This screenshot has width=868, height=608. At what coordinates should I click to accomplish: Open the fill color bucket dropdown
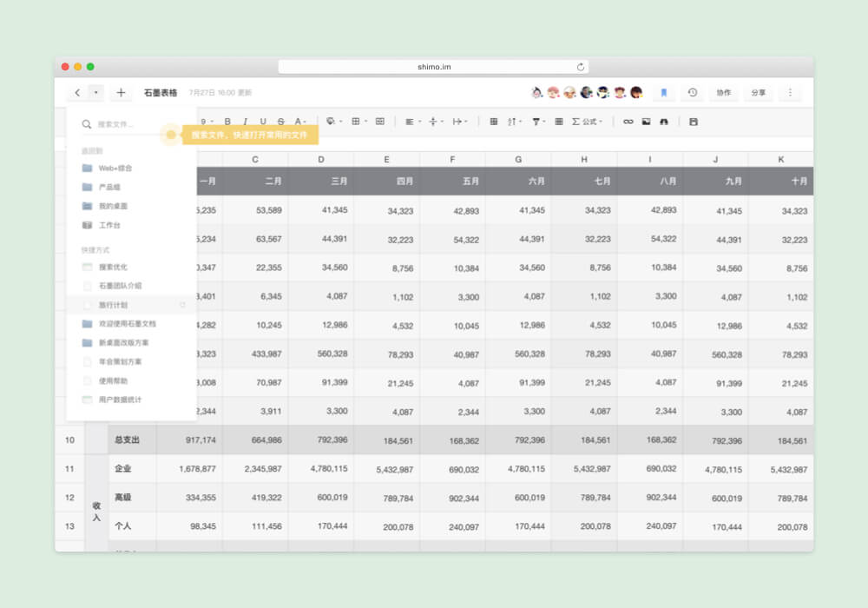click(333, 122)
